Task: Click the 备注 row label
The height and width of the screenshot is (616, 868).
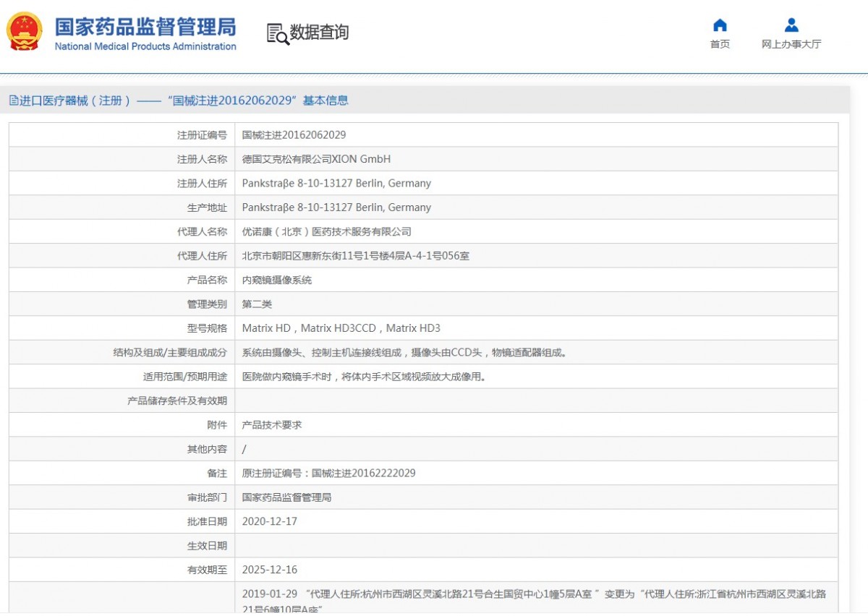Action: 217,474
